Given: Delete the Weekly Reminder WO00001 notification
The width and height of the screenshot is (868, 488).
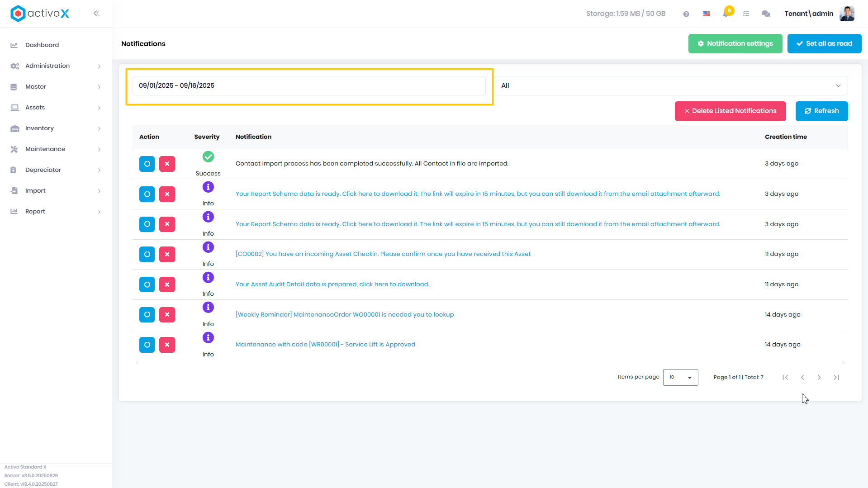Looking at the screenshot, I should [167, 314].
